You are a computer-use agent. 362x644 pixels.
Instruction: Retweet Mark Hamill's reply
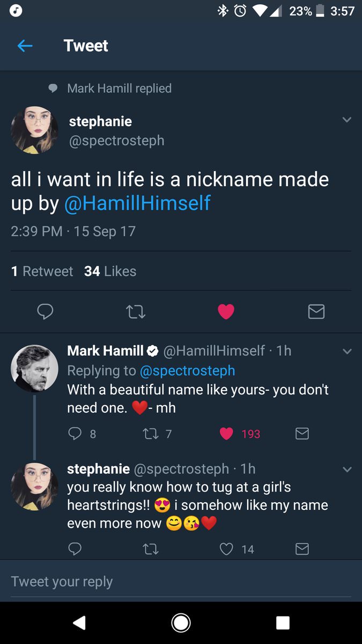[152, 434]
